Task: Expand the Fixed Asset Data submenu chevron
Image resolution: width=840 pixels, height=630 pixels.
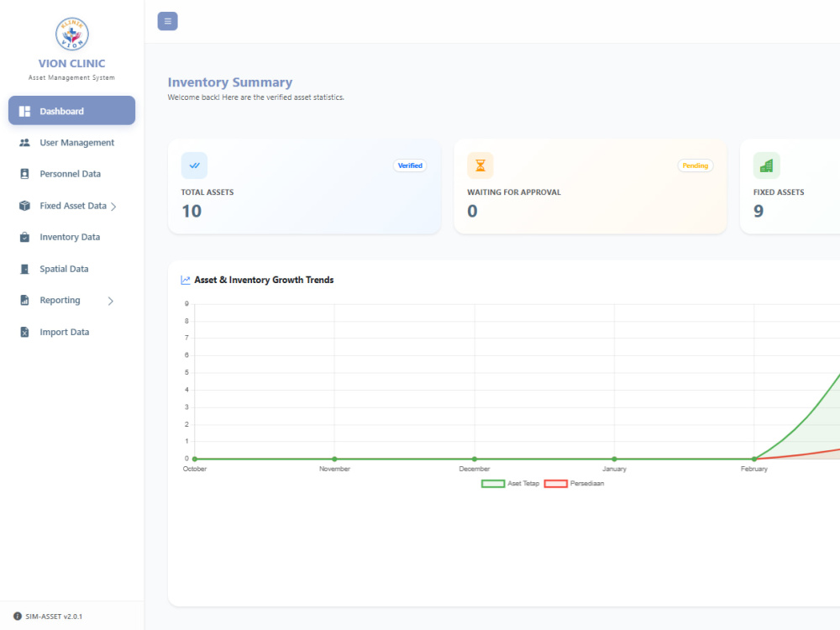Action: click(x=113, y=207)
